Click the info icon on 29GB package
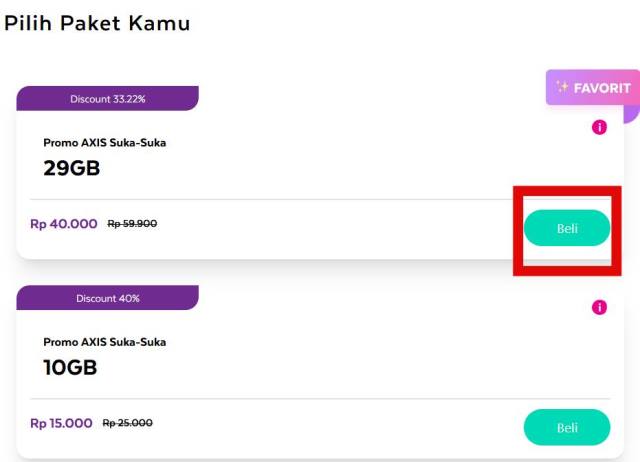Image resolution: width=640 pixels, height=462 pixels. pyautogui.click(x=599, y=127)
